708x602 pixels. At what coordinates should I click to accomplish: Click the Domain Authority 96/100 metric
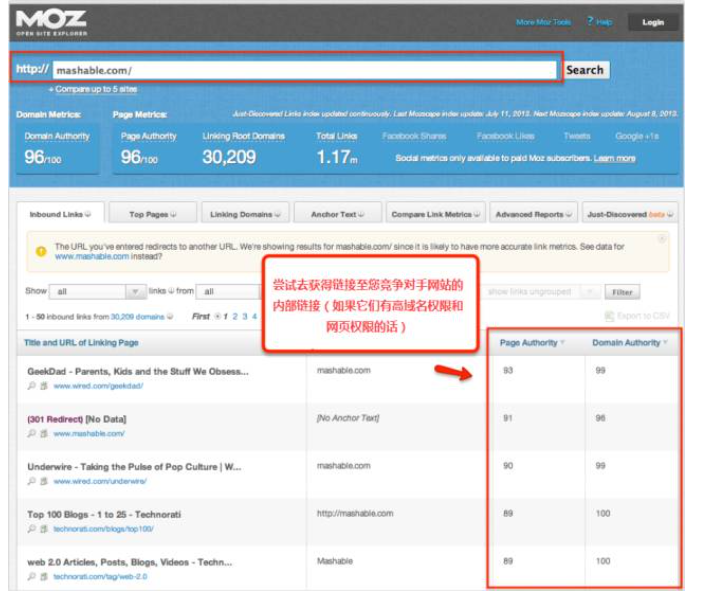[57, 149]
